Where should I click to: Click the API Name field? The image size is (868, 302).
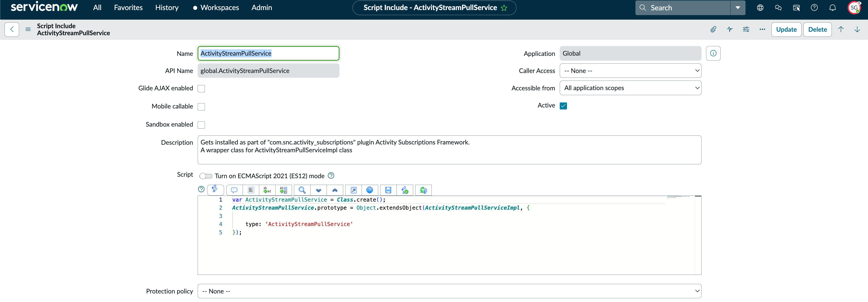click(x=269, y=70)
